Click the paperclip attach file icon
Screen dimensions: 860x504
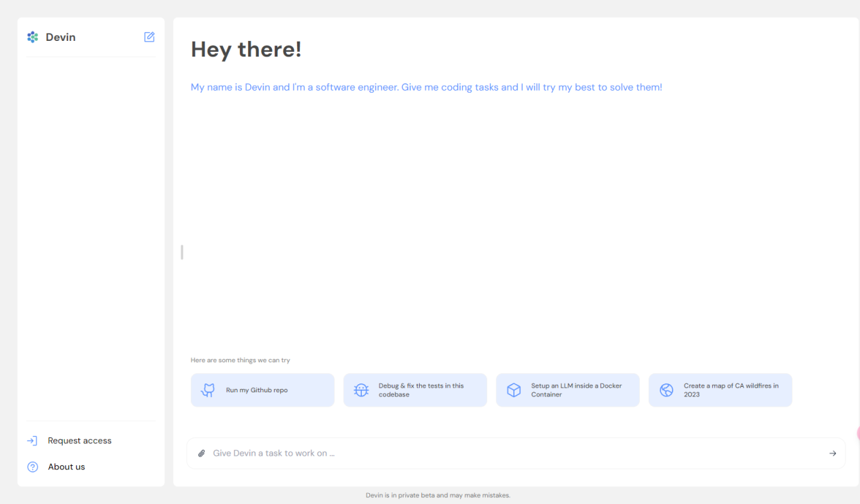(202, 454)
